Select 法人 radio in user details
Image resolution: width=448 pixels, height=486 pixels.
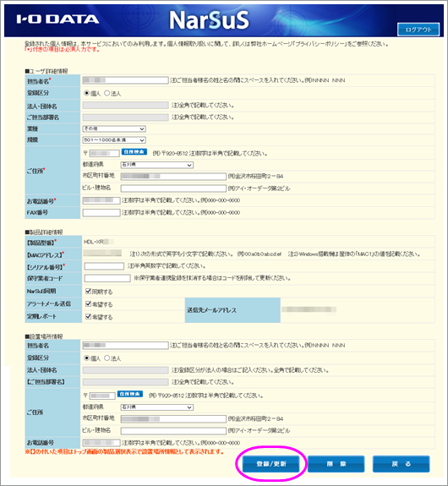[x=107, y=93]
